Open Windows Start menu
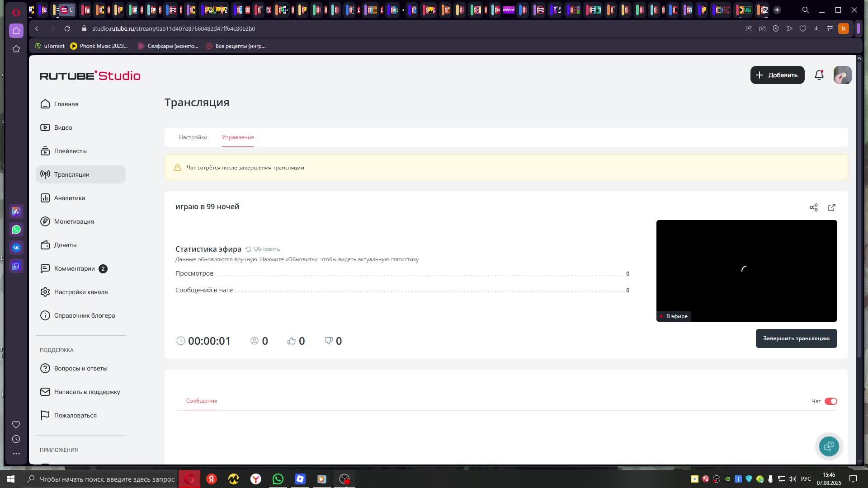The height and width of the screenshot is (488, 868). click(x=11, y=479)
